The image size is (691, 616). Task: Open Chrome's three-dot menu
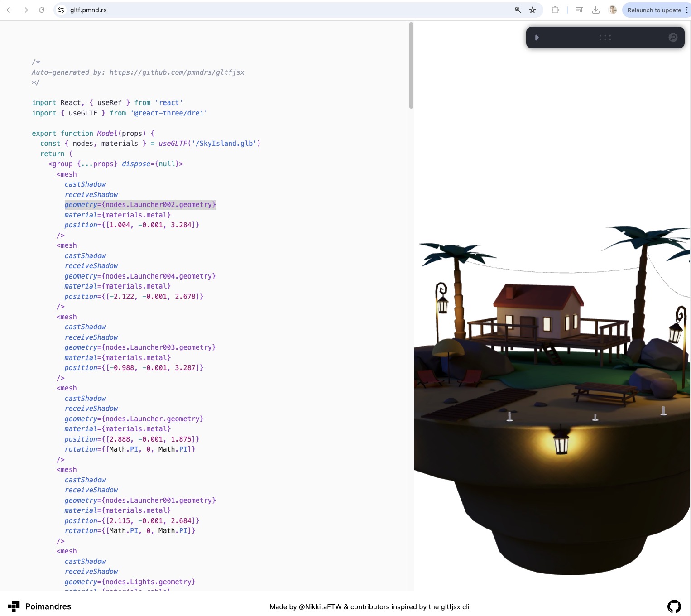point(686,10)
